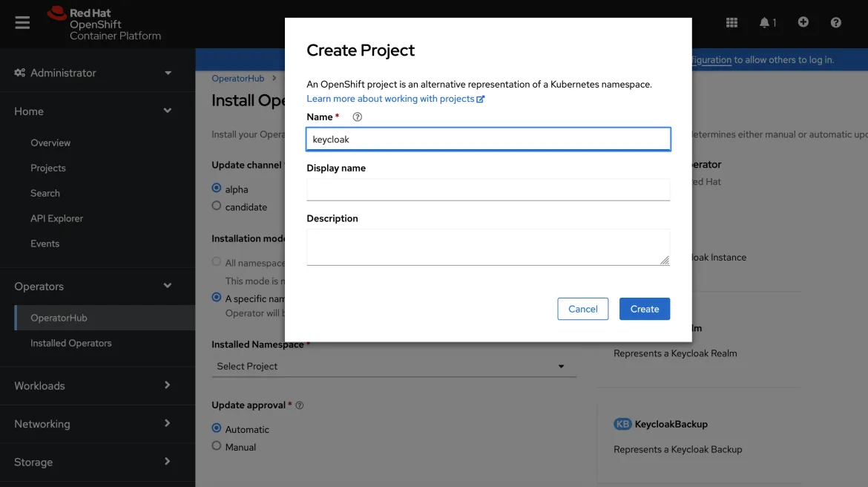Screen dimensions: 868x487
Task: Click the Name input containing keycloak
Action: click(487, 139)
